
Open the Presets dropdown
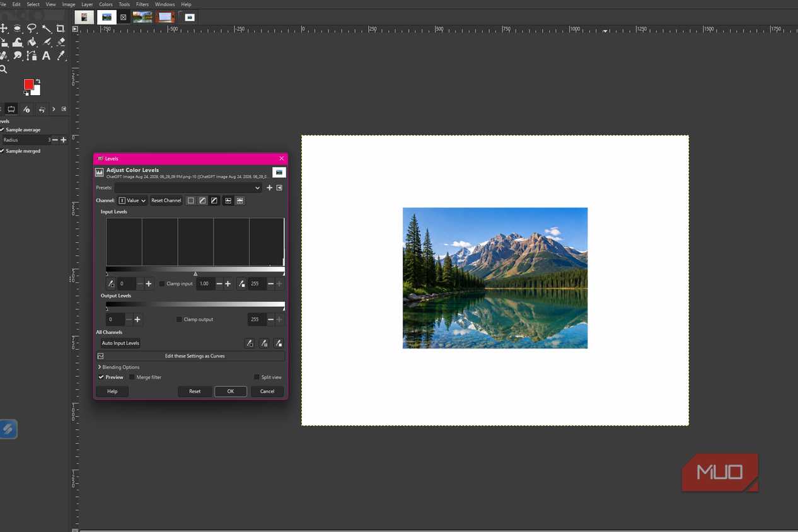188,188
